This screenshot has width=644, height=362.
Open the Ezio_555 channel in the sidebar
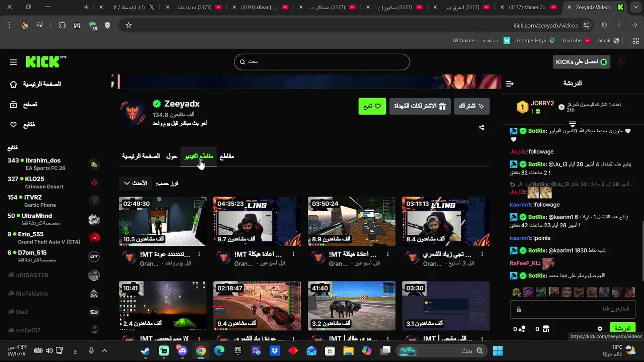pos(53,238)
